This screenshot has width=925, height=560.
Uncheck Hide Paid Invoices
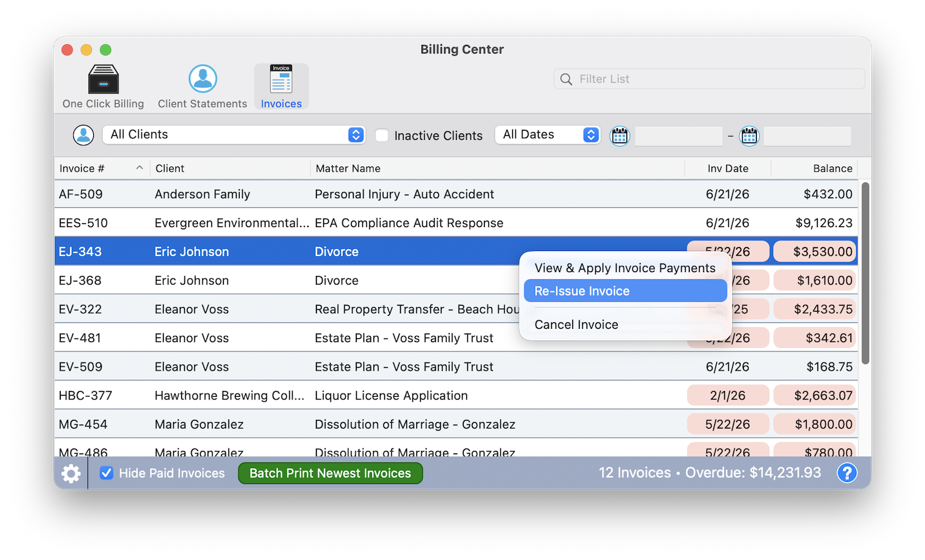(x=106, y=473)
